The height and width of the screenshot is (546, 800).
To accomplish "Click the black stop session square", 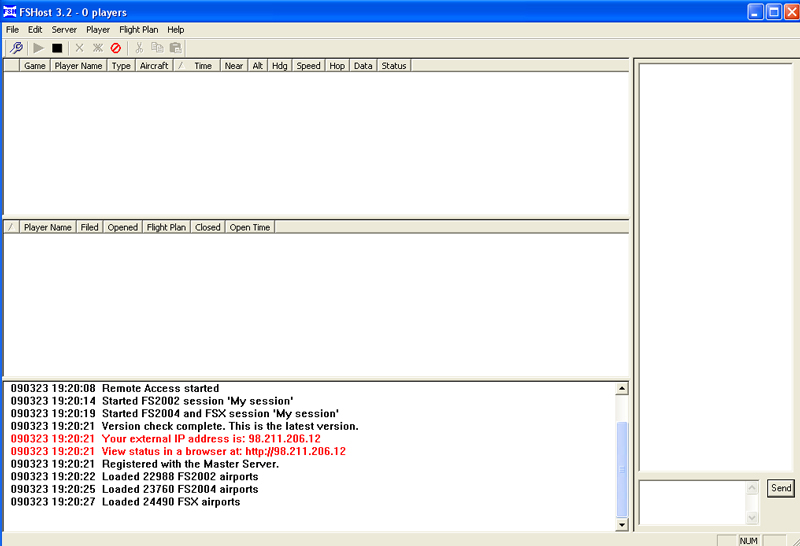I will pos(57,47).
